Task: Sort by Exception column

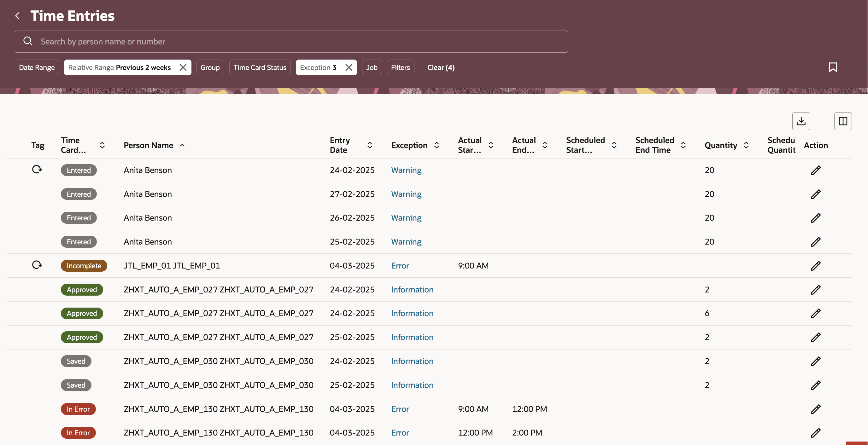Action: (x=436, y=145)
